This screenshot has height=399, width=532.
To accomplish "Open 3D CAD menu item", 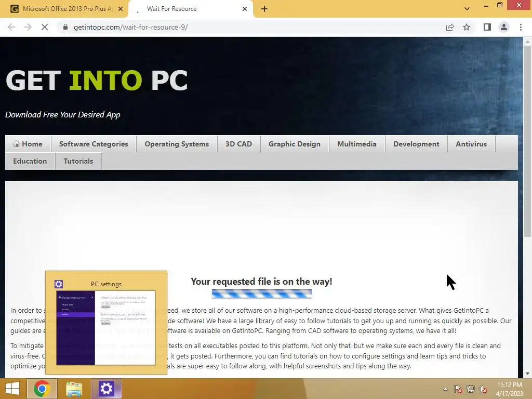I will (x=239, y=144).
